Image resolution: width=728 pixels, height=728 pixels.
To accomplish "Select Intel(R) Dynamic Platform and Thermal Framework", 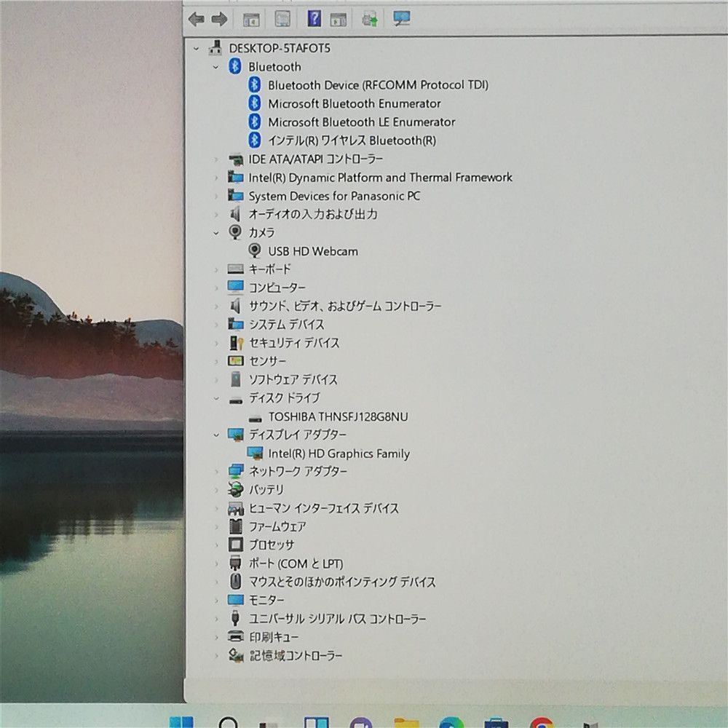I will [380, 178].
